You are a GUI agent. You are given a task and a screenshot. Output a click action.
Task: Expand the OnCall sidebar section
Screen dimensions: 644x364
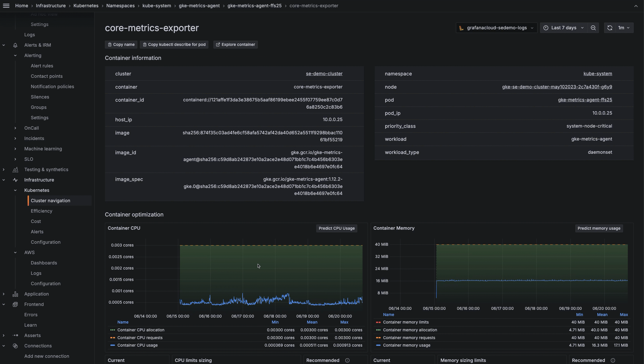coord(15,128)
